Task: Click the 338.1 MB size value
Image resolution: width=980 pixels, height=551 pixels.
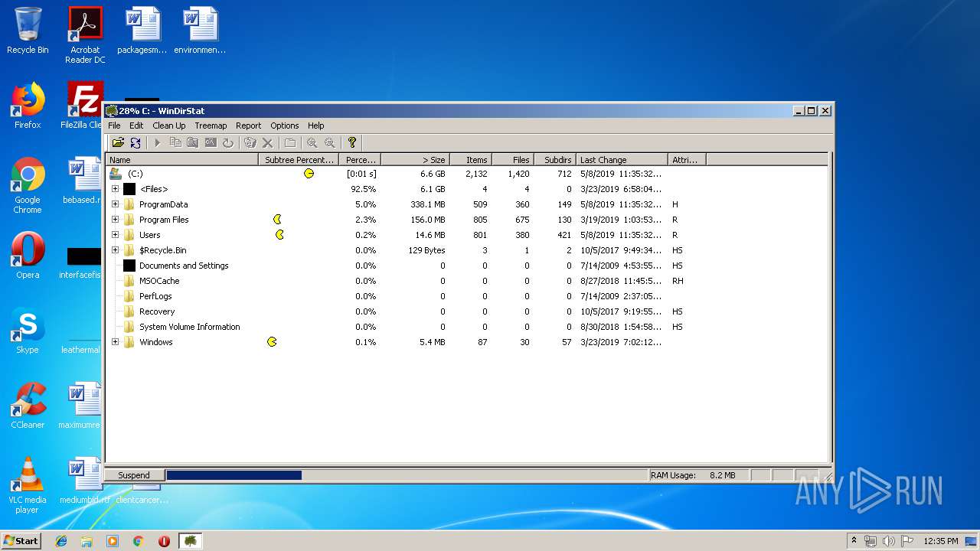Action: pos(427,204)
